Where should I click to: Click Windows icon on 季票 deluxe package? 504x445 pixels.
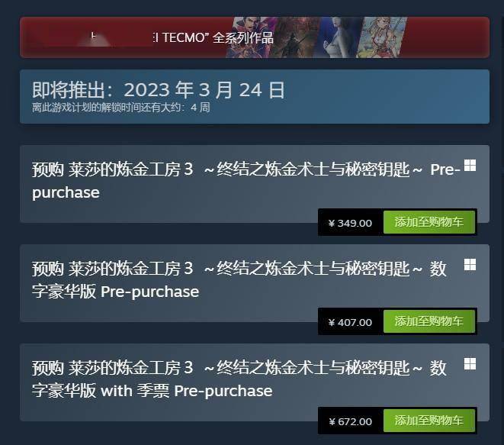tap(470, 364)
